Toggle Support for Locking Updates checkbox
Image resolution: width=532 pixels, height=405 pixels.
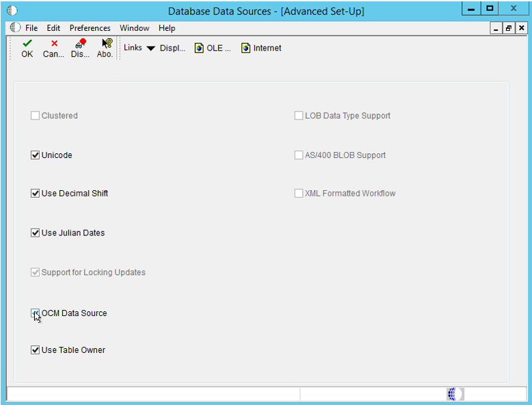35,272
